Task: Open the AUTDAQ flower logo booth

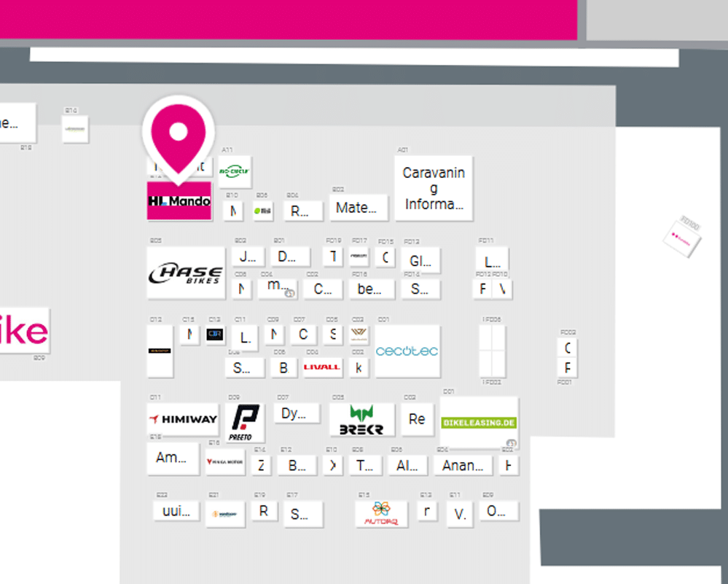Action: click(381, 514)
